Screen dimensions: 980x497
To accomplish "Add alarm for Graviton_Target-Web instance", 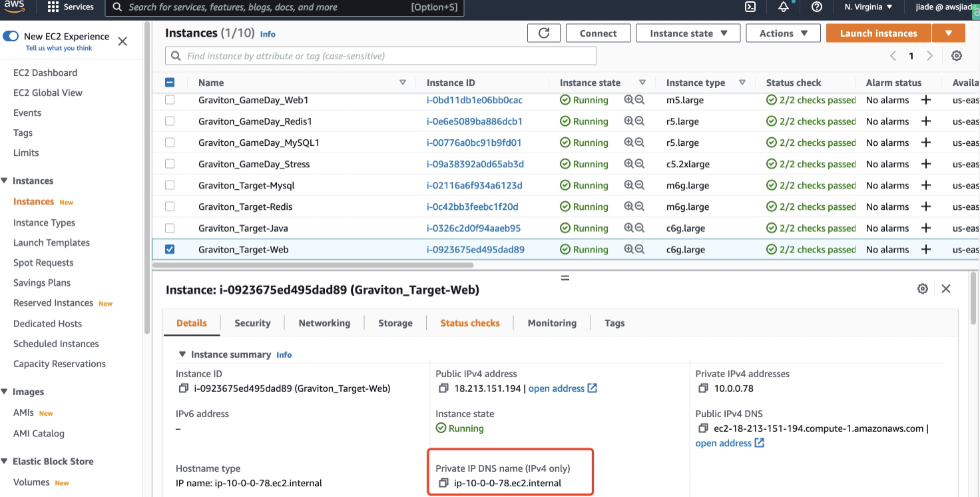I will (x=925, y=250).
